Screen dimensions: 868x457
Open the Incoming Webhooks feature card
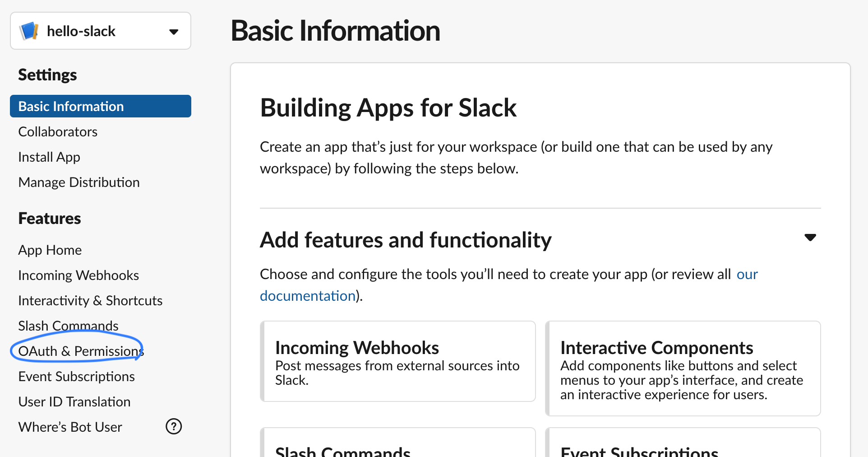coord(398,361)
